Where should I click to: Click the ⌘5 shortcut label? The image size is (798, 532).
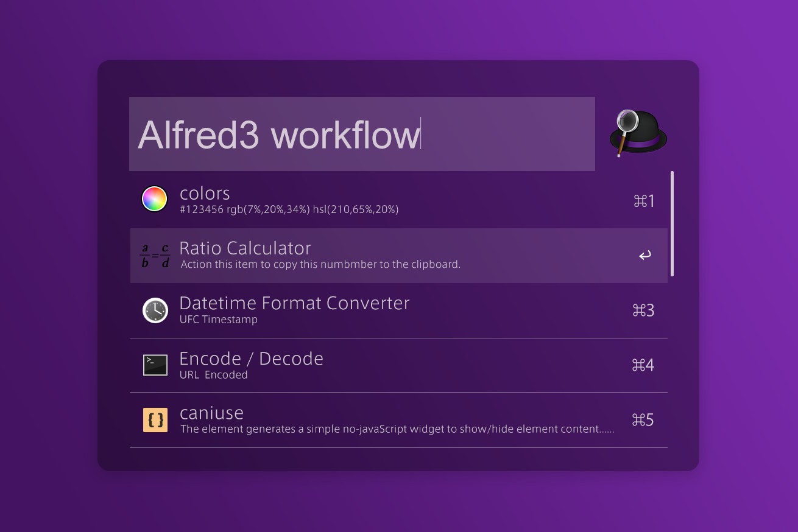pyautogui.click(x=643, y=420)
